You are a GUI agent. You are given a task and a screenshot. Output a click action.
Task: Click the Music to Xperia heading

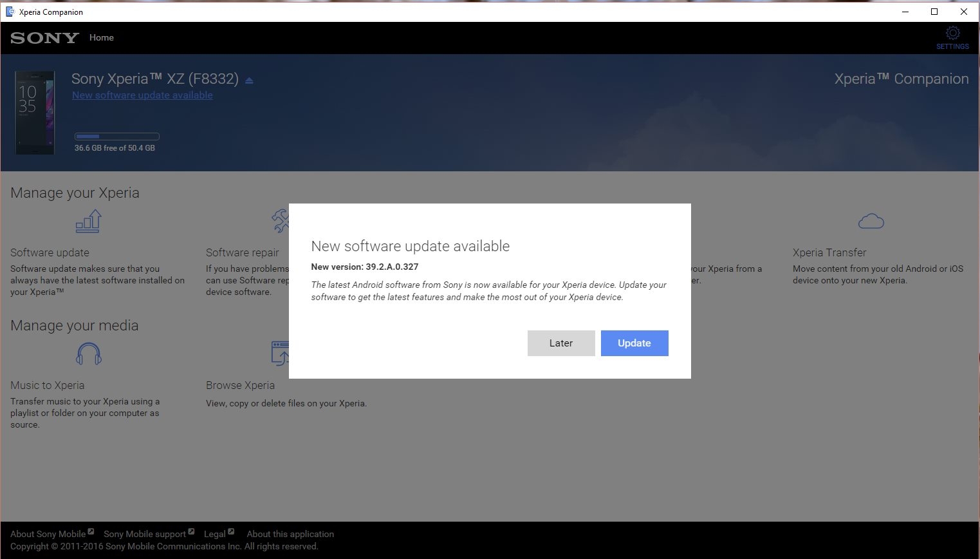point(48,385)
